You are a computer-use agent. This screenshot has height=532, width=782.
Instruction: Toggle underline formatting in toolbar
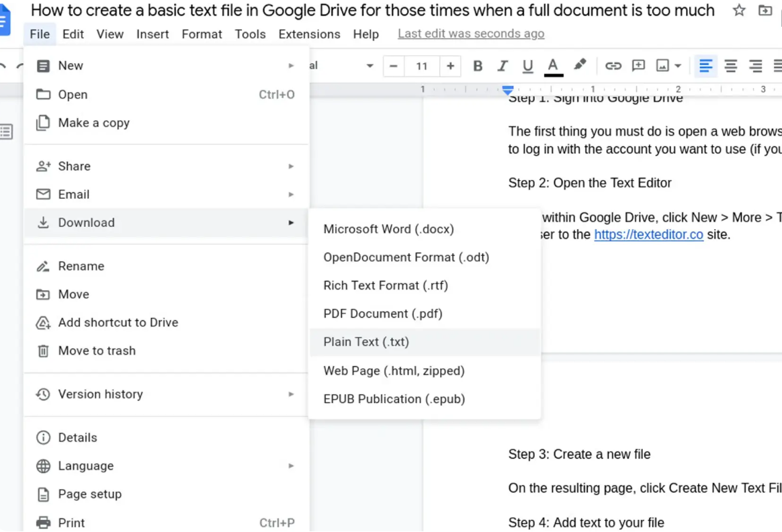(527, 66)
